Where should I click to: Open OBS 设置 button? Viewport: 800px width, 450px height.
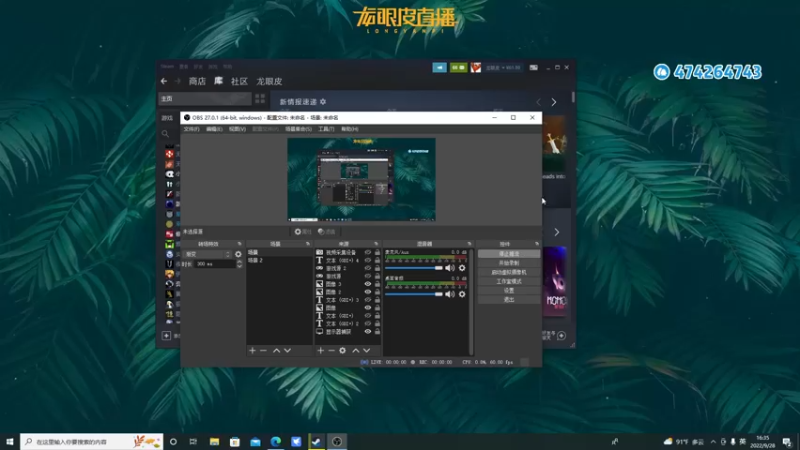click(x=509, y=290)
